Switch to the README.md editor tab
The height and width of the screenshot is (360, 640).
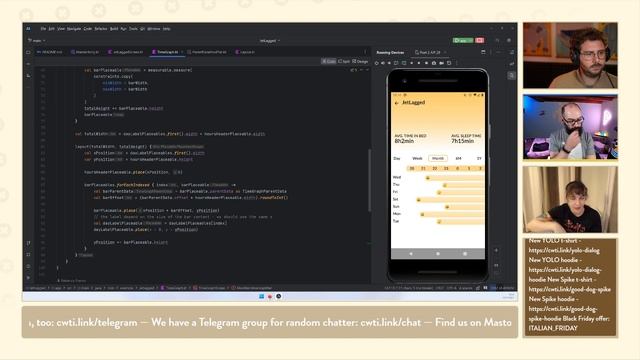50,52
